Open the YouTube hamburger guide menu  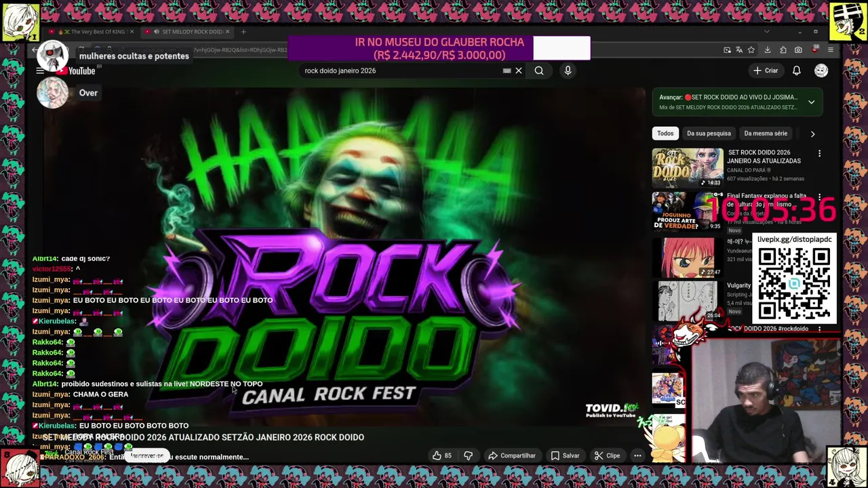click(40, 70)
